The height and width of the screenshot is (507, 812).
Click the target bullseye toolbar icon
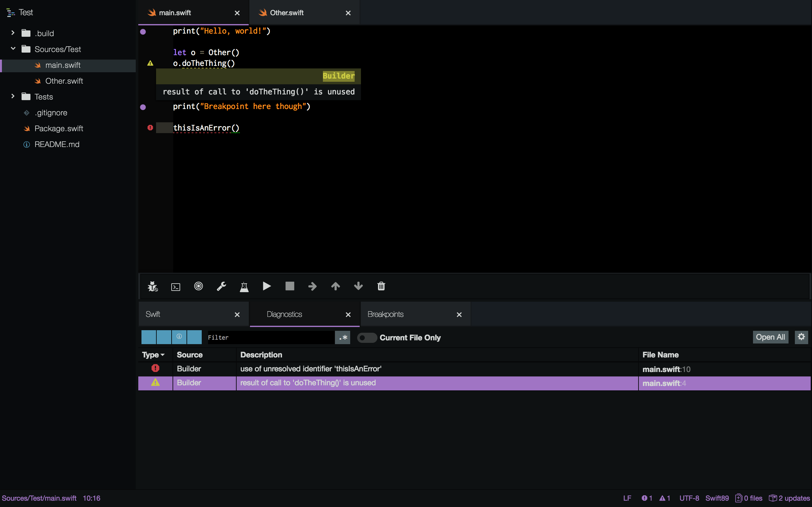coord(198,286)
